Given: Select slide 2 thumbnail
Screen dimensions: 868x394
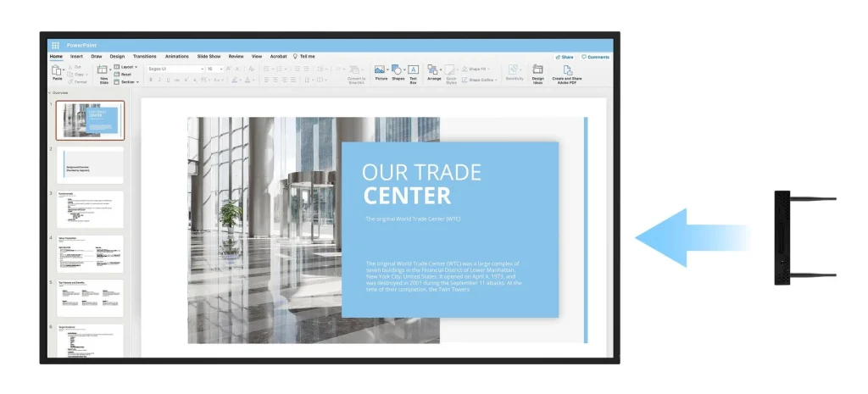Looking at the screenshot, I should (x=90, y=165).
